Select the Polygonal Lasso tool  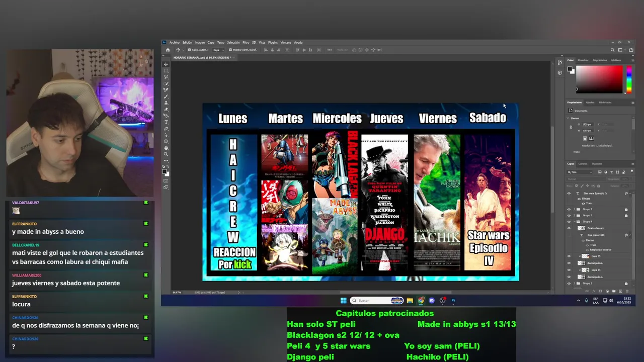[x=166, y=77]
